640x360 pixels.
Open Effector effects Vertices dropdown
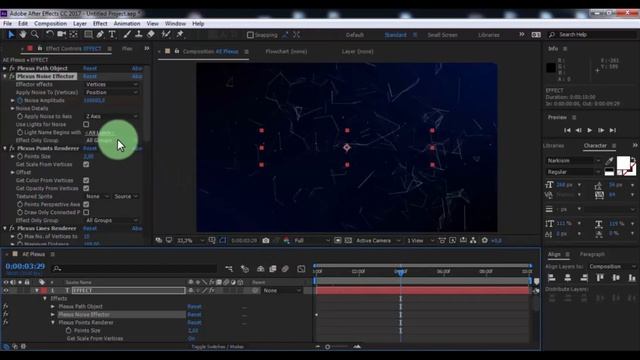click(111, 84)
